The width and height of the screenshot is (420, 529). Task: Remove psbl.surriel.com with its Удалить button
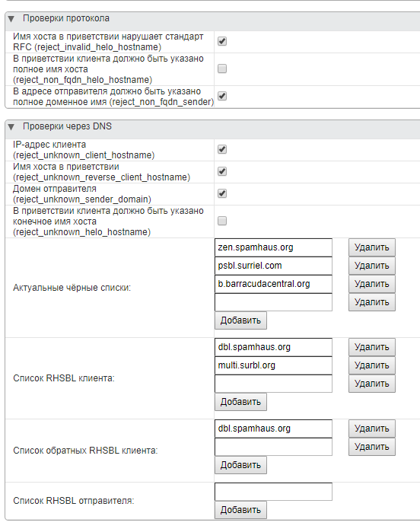tap(372, 266)
